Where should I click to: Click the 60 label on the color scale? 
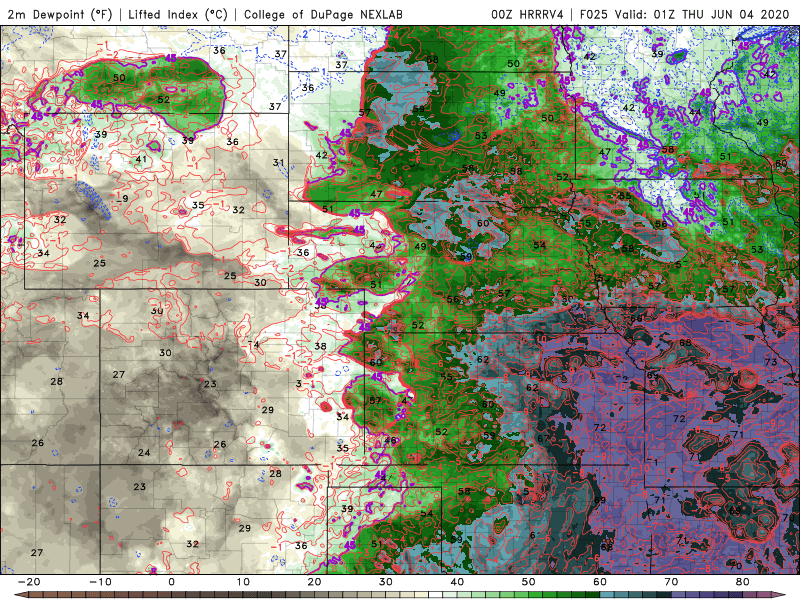(x=600, y=582)
